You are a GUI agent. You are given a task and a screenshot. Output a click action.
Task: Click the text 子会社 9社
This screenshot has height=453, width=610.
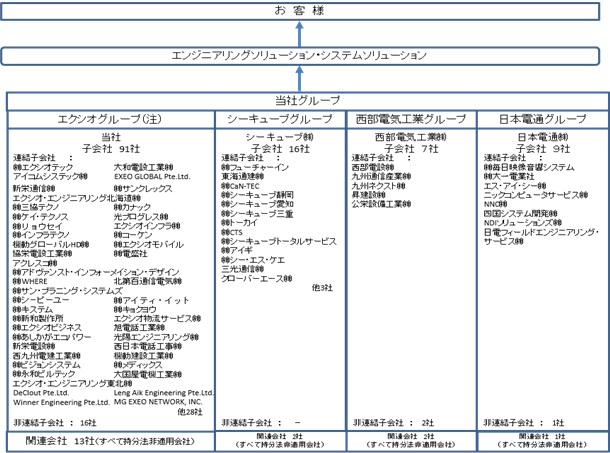(543, 149)
